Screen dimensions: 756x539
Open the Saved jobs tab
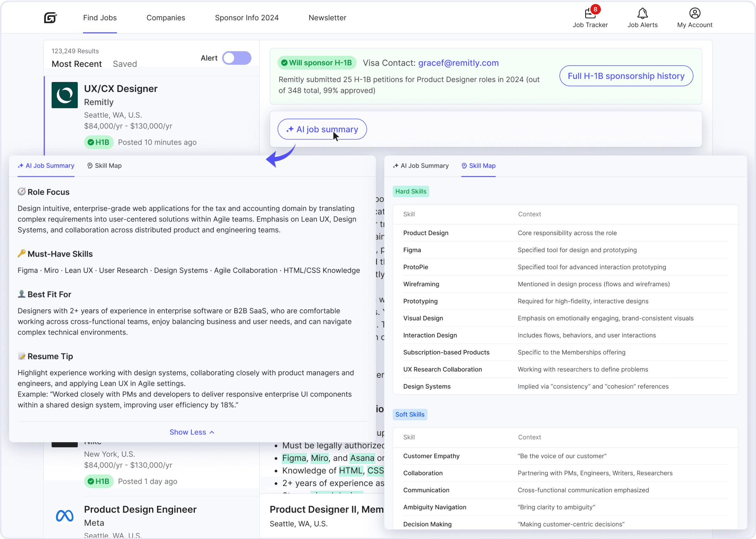(124, 64)
